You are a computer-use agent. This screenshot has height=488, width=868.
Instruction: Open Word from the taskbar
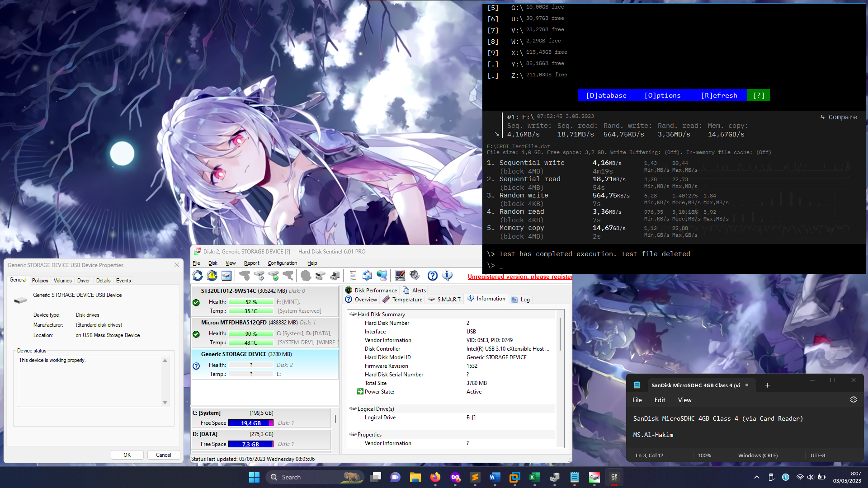coord(495,477)
